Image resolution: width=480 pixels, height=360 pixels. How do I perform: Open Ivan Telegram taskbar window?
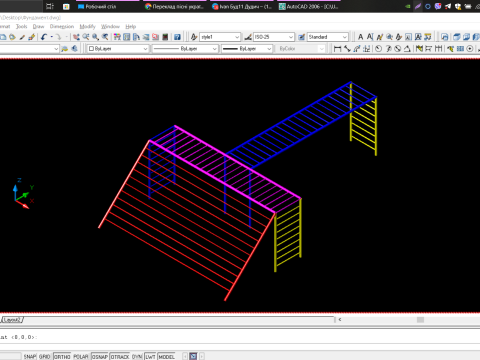[x=241, y=6]
